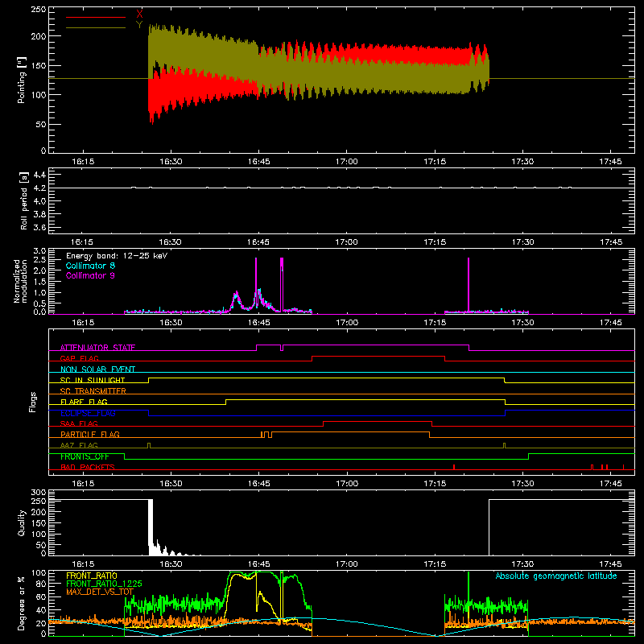Screen dimensions: 644x644
Task: Click the 150 value on Pointing axis
Action: (38, 65)
